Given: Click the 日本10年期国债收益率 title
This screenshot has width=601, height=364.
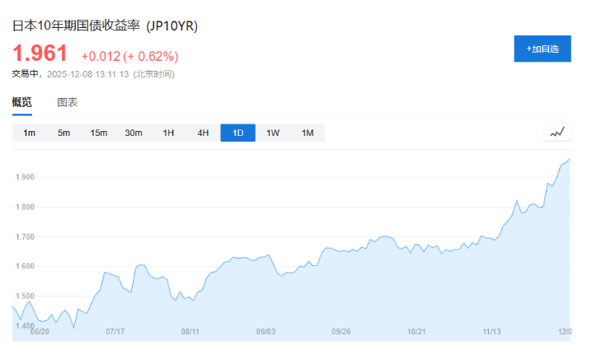Looking at the screenshot, I should [76, 26].
